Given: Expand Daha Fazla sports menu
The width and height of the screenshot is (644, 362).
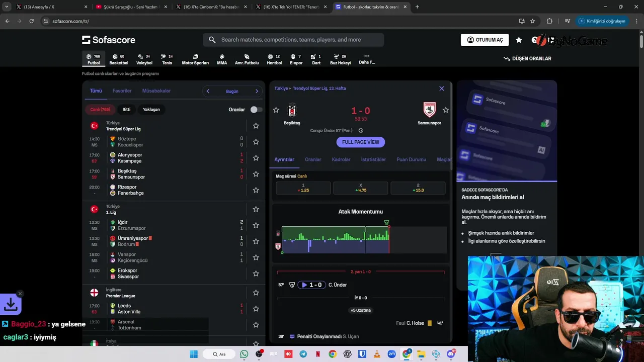Looking at the screenshot, I should [x=367, y=59].
